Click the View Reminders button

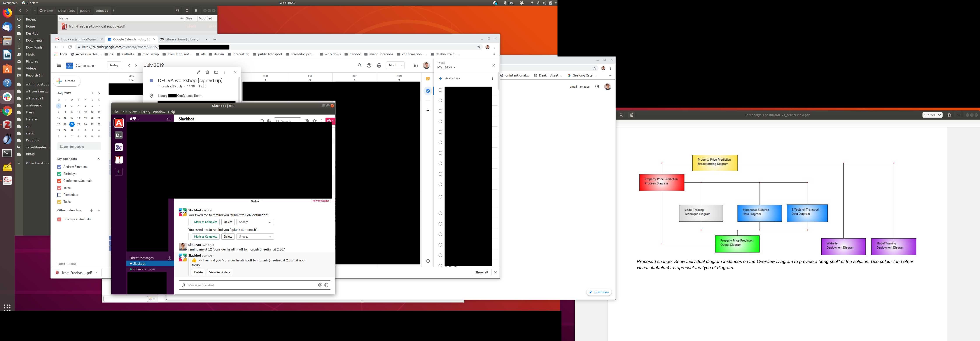(x=219, y=272)
